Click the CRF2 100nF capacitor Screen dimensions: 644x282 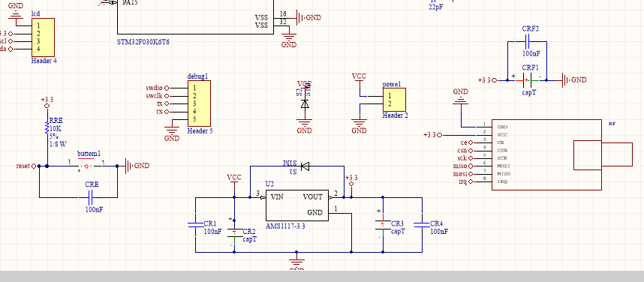click(528, 41)
